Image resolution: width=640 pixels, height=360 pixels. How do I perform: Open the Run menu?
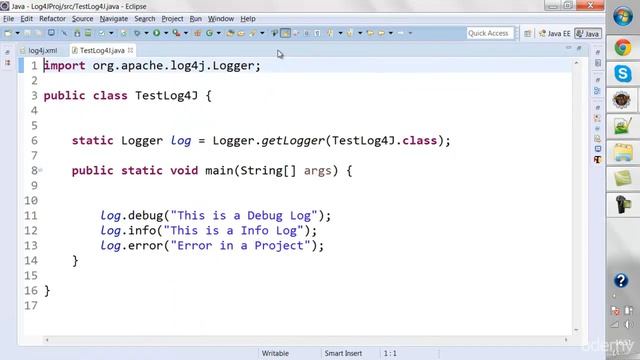pos(196,19)
